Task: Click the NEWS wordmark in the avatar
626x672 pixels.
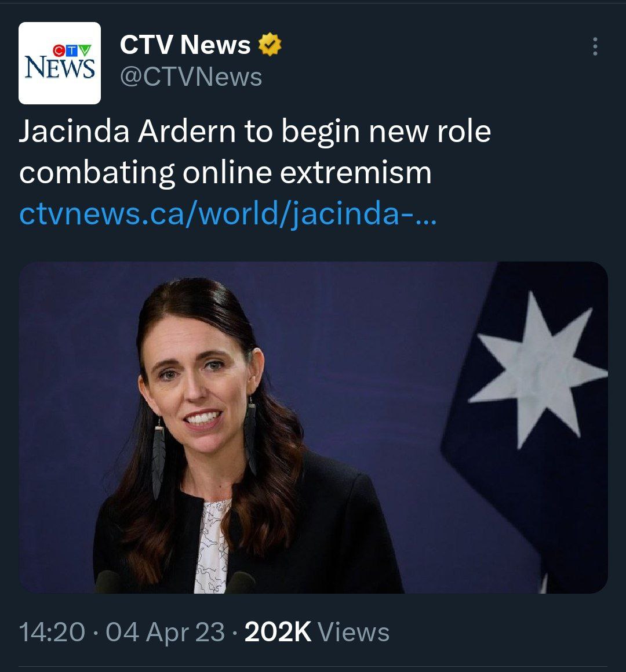Action: [x=60, y=68]
